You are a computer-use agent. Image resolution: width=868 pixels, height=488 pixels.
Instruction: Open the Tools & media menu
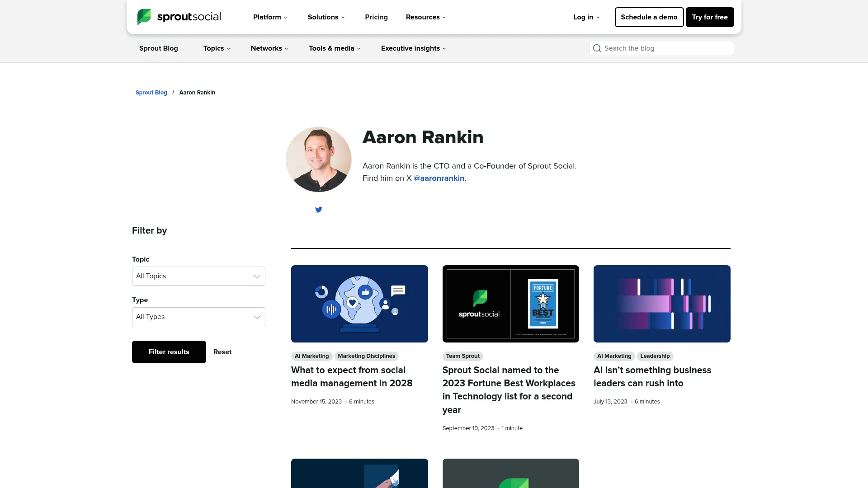point(335,48)
